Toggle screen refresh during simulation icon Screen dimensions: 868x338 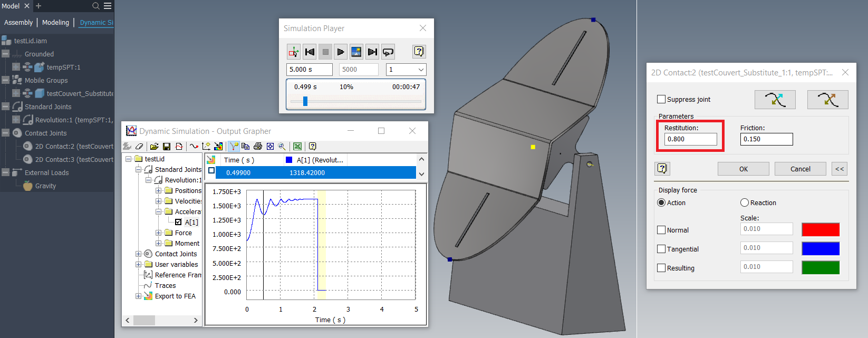pos(356,52)
